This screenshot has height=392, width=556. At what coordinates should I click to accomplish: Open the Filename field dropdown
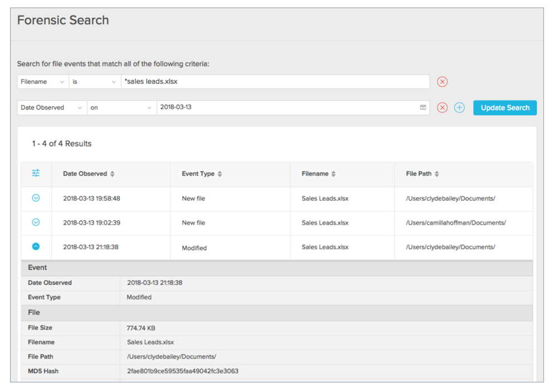pos(43,82)
